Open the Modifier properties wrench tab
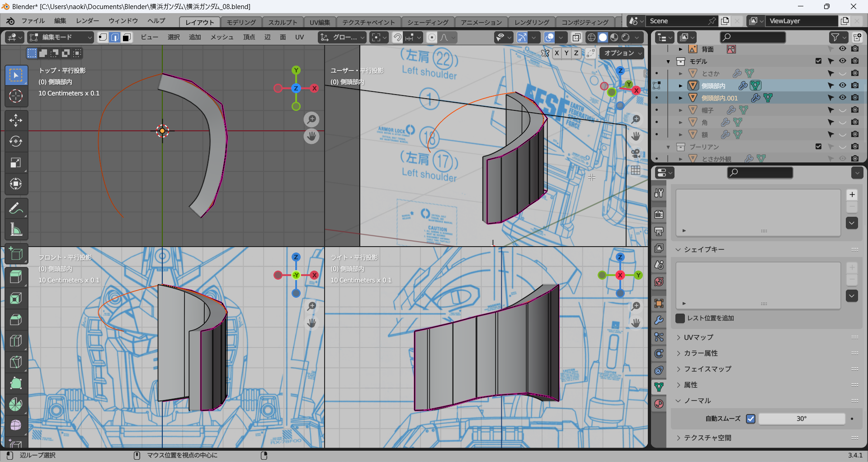This screenshot has height=462, width=868. [x=659, y=320]
